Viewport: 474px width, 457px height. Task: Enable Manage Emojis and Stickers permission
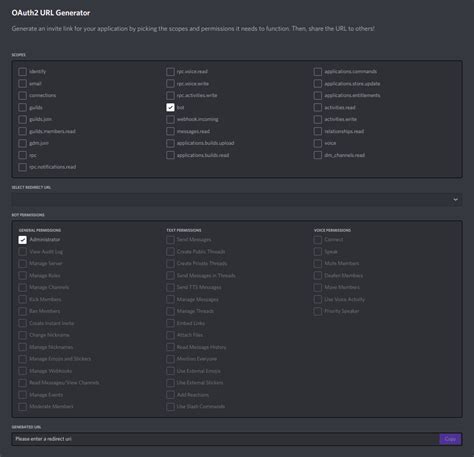22,359
